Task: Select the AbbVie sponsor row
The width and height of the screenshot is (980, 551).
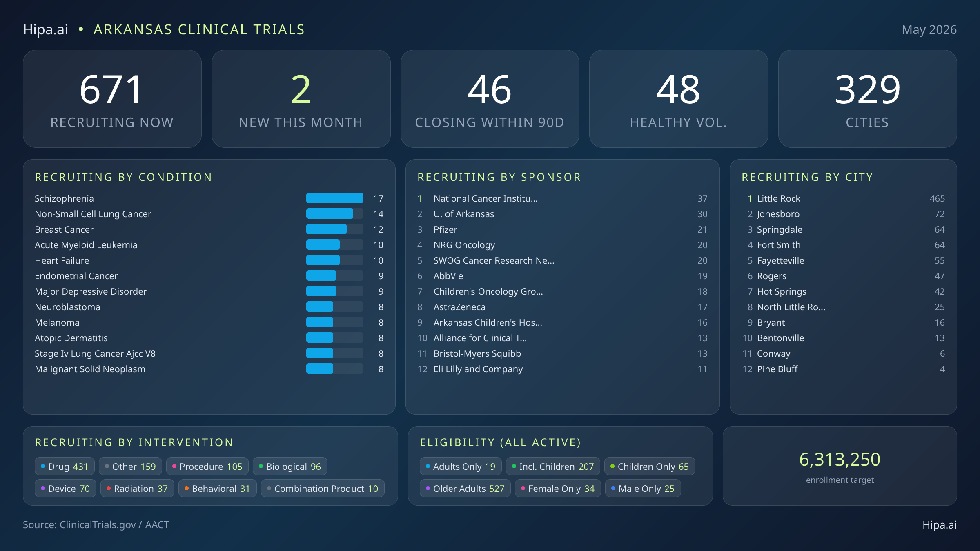Action: 562,276
